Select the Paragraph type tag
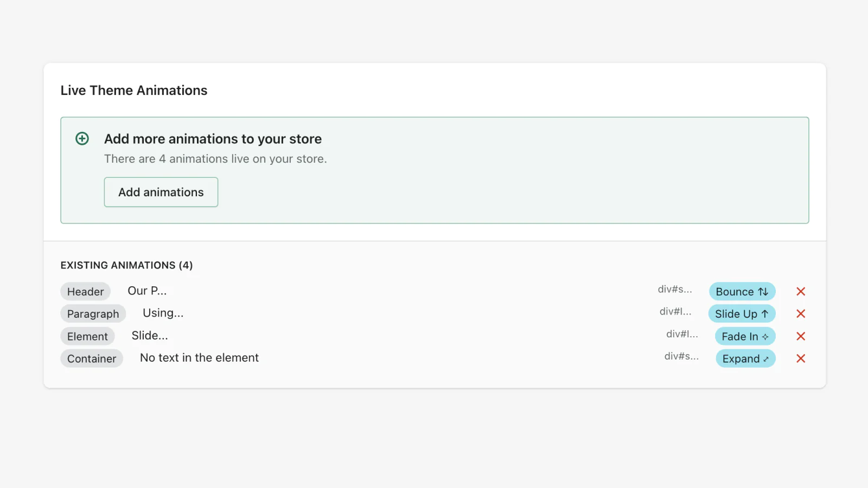The height and width of the screenshot is (488, 868). [x=93, y=314]
